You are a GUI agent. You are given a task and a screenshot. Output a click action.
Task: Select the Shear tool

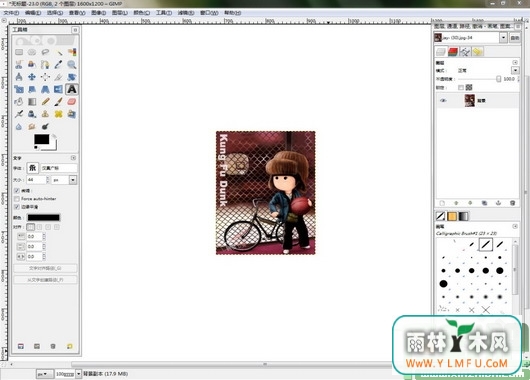[x=32, y=89]
